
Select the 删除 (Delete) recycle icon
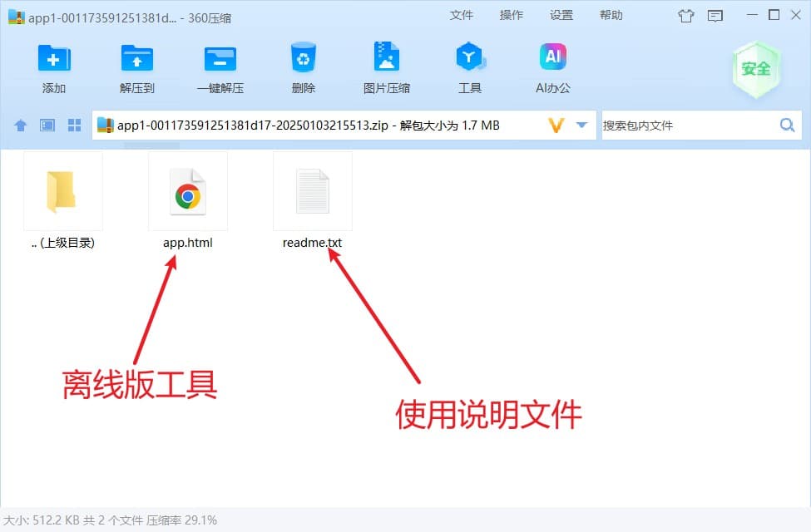[303, 57]
